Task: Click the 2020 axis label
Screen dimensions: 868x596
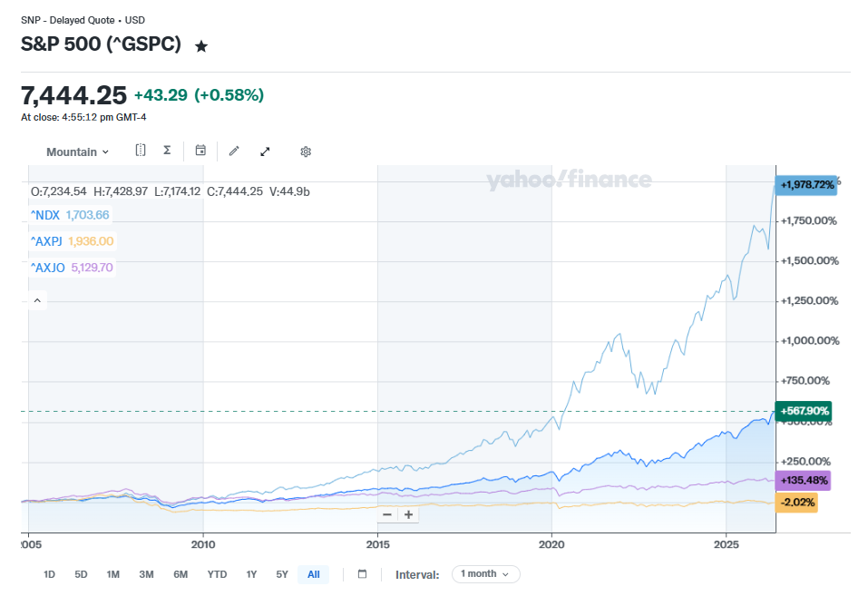Action: click(x=551, y=544)
